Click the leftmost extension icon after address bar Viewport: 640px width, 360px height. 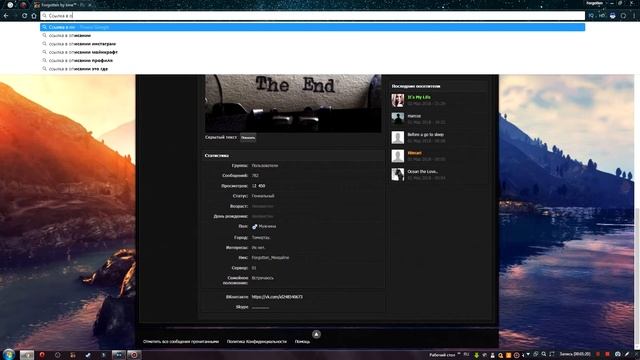click(x=591, y=16)
